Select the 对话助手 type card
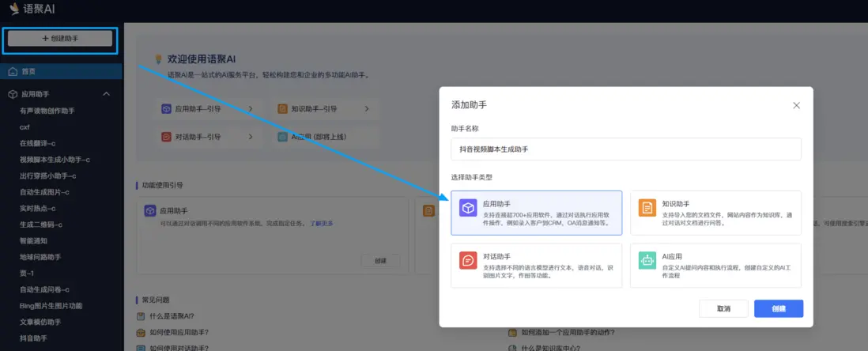Viewport: 868px width, 351px height. point(537,266)
